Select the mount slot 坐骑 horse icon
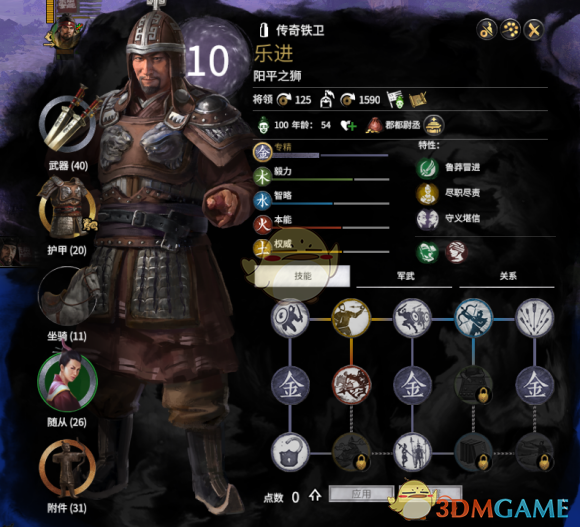580x527 pixels. (x=69, y=296)
